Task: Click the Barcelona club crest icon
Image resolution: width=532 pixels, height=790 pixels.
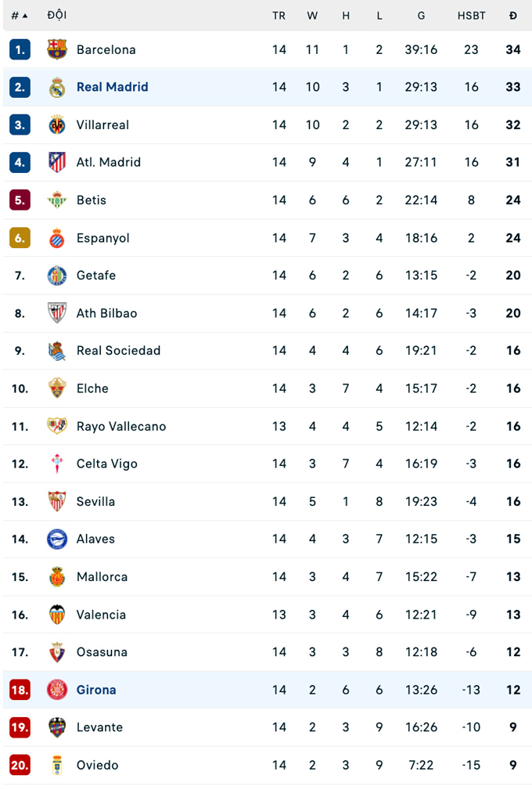Action: pyautogui.click(x=57, y=49)
